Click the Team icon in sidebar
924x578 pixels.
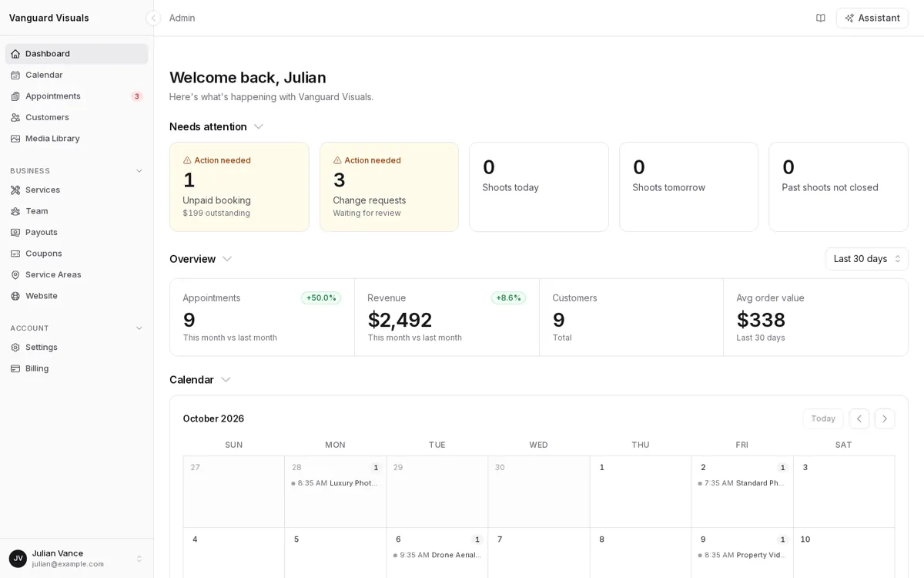point(15,211)
